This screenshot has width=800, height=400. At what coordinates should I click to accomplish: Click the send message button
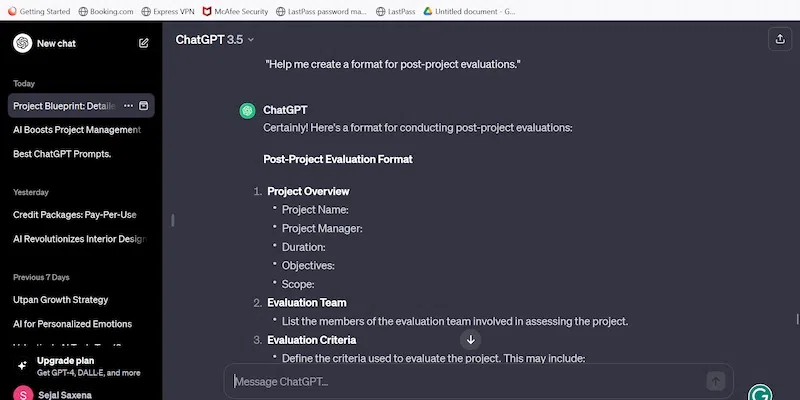715,381
